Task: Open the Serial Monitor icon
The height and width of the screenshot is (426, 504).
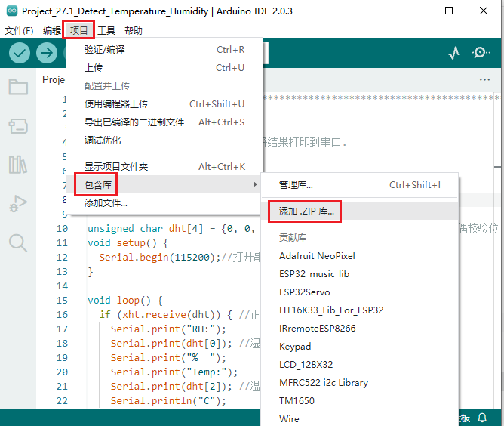Action: 481,53
